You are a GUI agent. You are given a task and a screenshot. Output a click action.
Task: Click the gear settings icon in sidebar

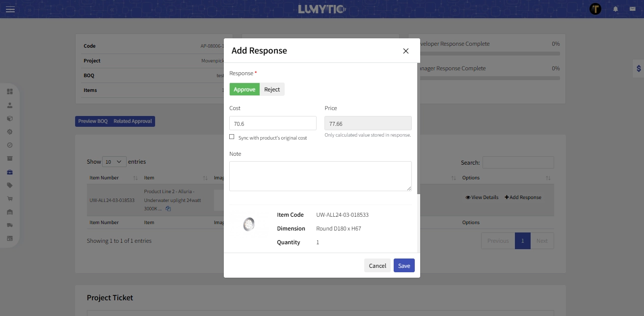point(10,132)
